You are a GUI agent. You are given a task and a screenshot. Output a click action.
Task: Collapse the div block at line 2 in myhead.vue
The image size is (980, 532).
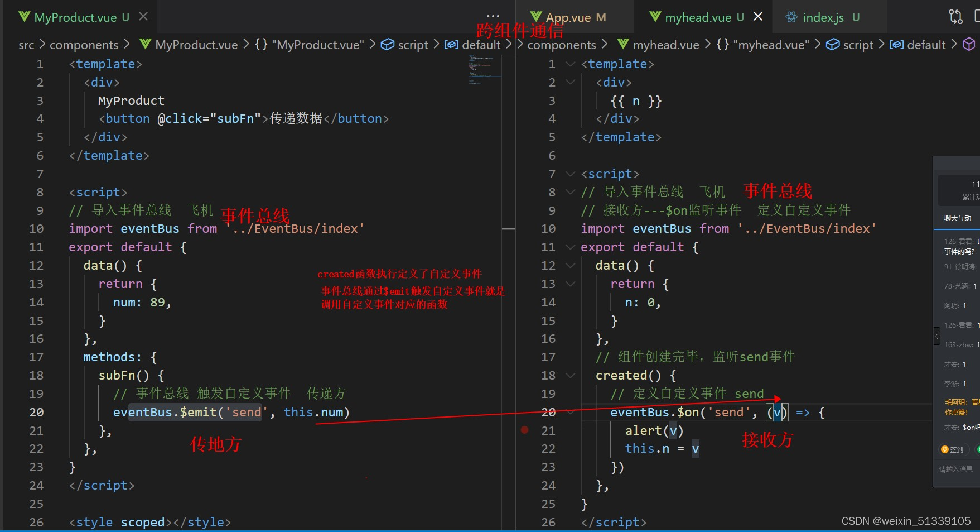[570, 83]
